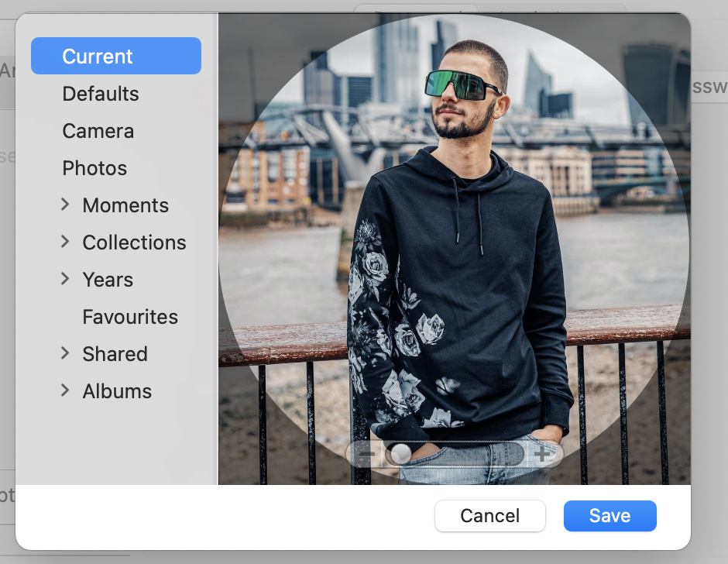Select the highlighted Current entry
Screen dimensions: 728x564
tap(115, 55)
